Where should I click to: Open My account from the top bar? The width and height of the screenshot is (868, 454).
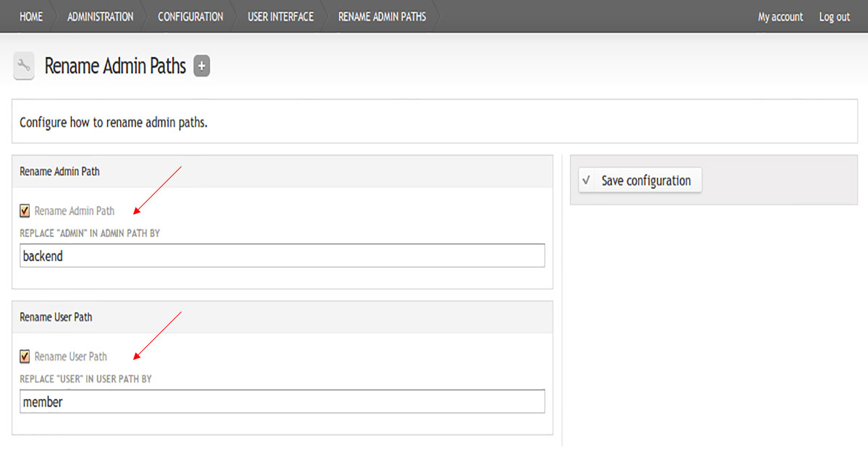780,16
